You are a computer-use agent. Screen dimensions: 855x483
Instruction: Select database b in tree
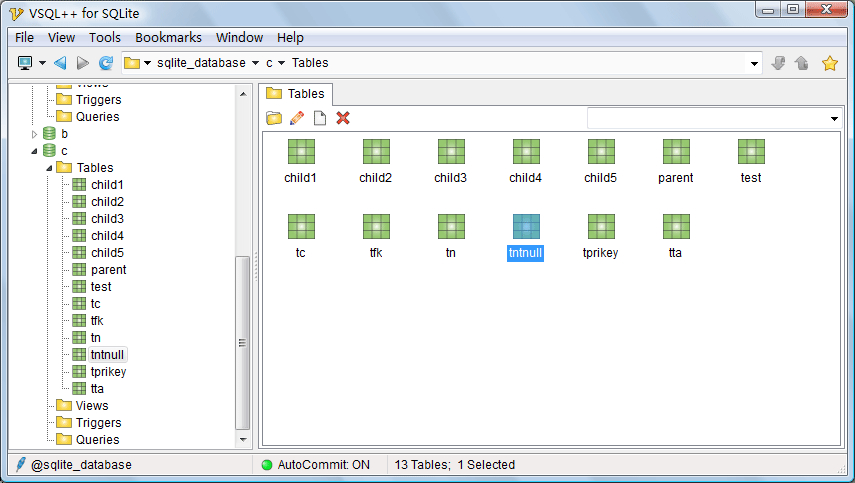tap(64, 134)
